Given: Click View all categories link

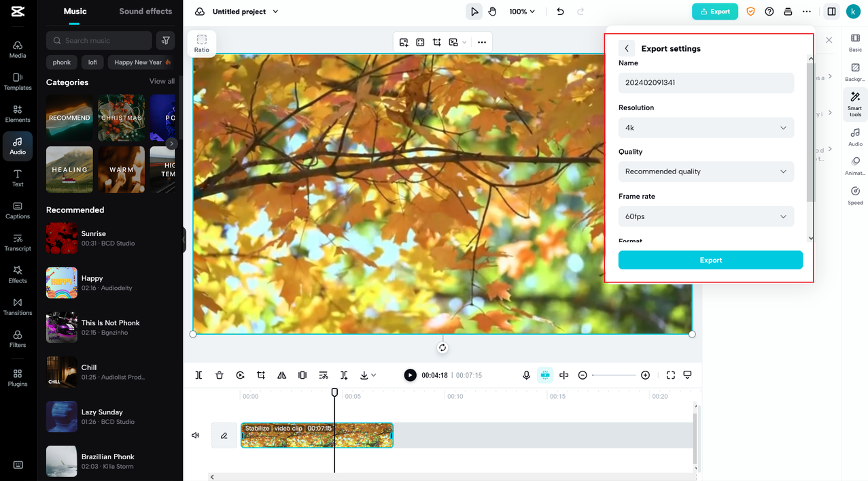Looking at the screenshot, I should tap(162, 81).
